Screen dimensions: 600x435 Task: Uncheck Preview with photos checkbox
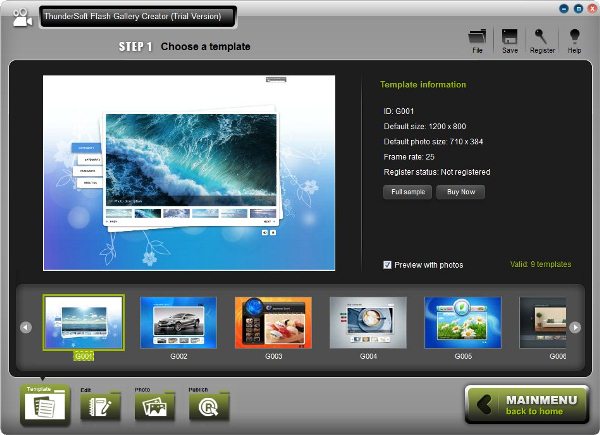pos(387,265)
